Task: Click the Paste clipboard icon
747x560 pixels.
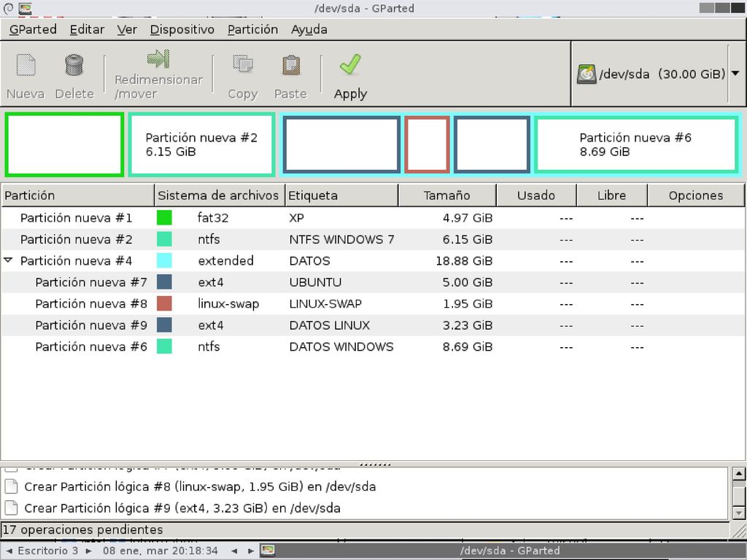Action: tap(290, 65)
